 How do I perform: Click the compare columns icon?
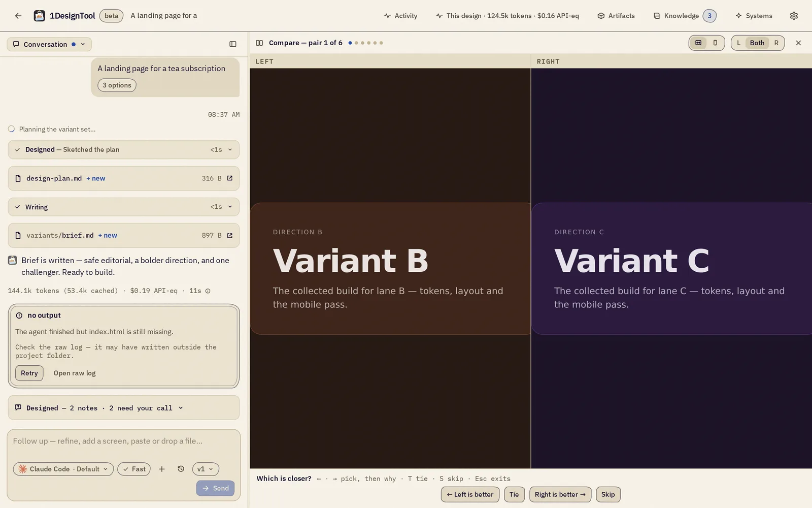259,43
